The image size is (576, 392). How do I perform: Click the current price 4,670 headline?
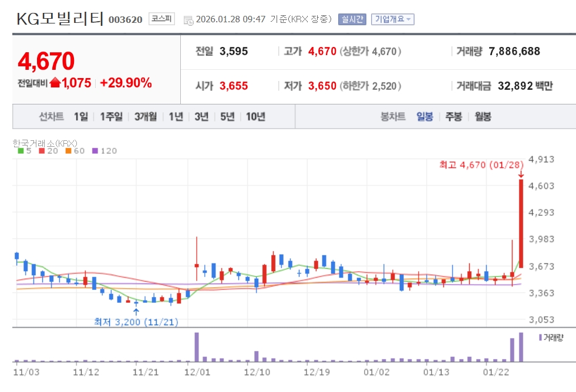coord(46,61)
